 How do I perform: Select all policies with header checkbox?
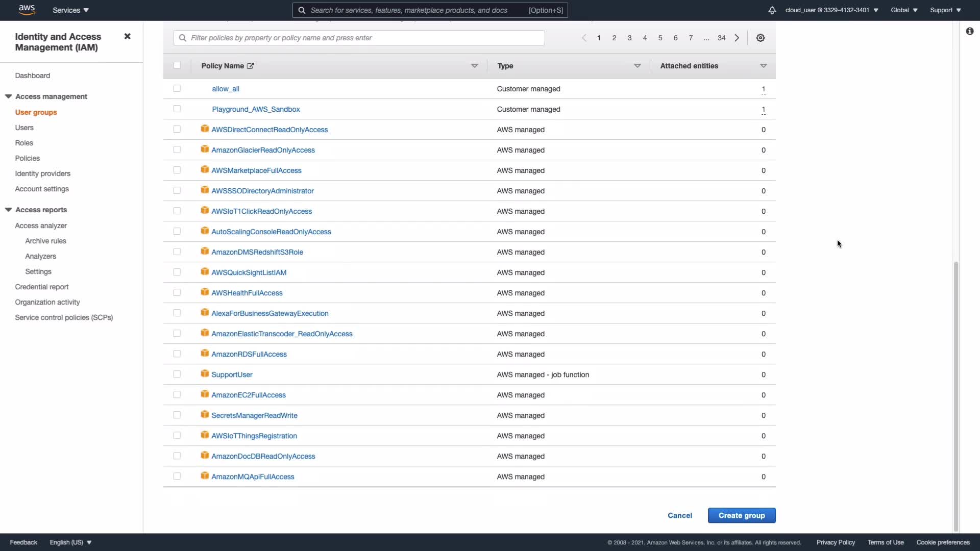click(177, 65)
